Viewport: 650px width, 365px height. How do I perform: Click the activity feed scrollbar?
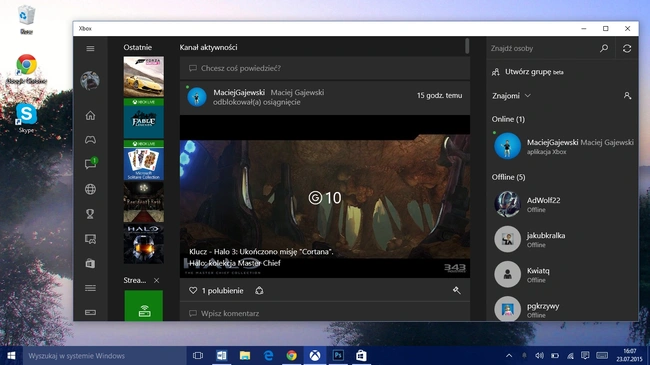click(467, 46)
